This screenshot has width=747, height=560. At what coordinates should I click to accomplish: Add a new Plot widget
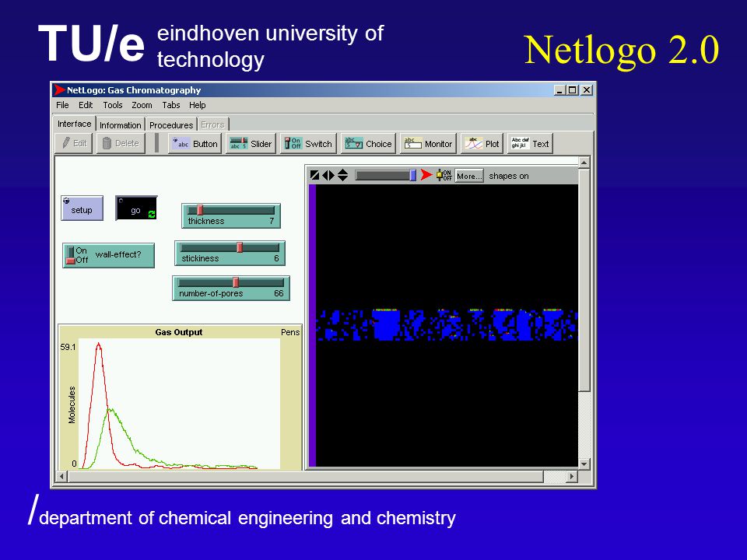coord(482,143)
